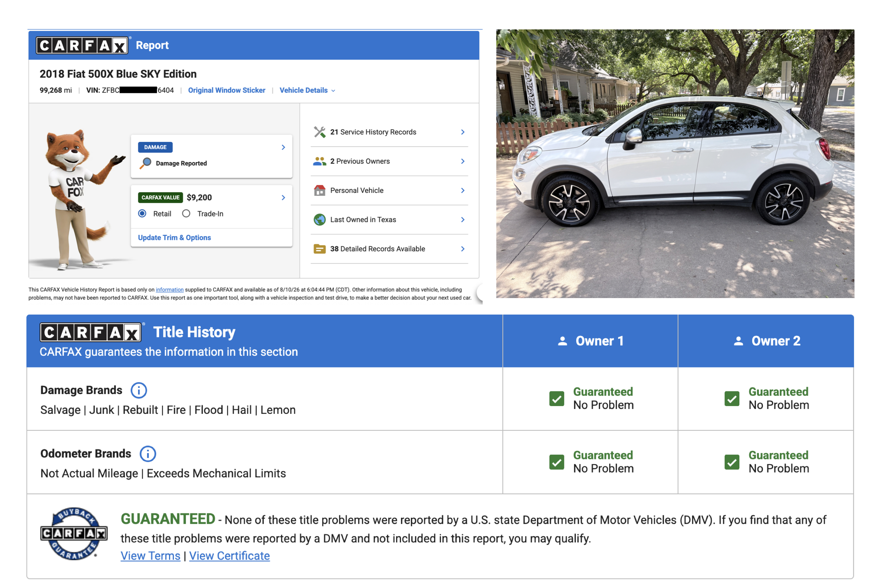This screenshot has height=588, width=882.
Task: Open the white Fiat 500X photo
Action: (x=675, y=164)
